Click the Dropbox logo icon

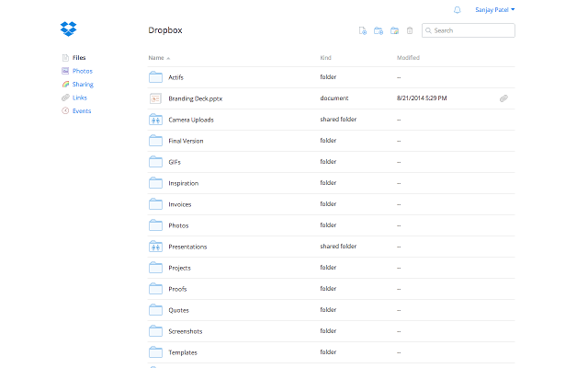[x=68, y=29]
